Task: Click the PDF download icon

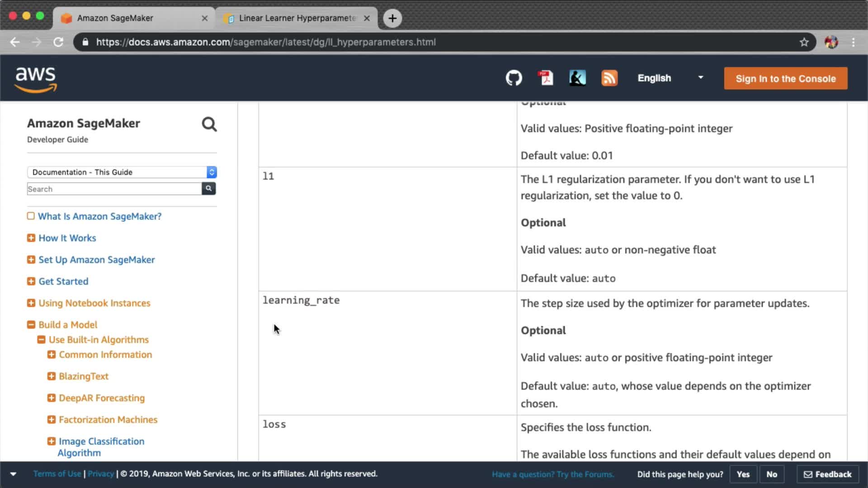Action: (x=546, y=78)
